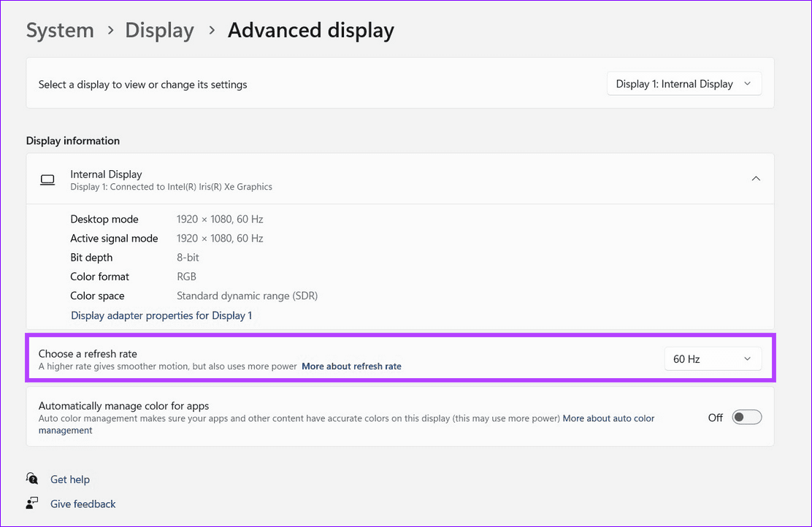Click the Give feedback text
The height and width of the screenshot is (527, 812).
[x=83, y=504]
